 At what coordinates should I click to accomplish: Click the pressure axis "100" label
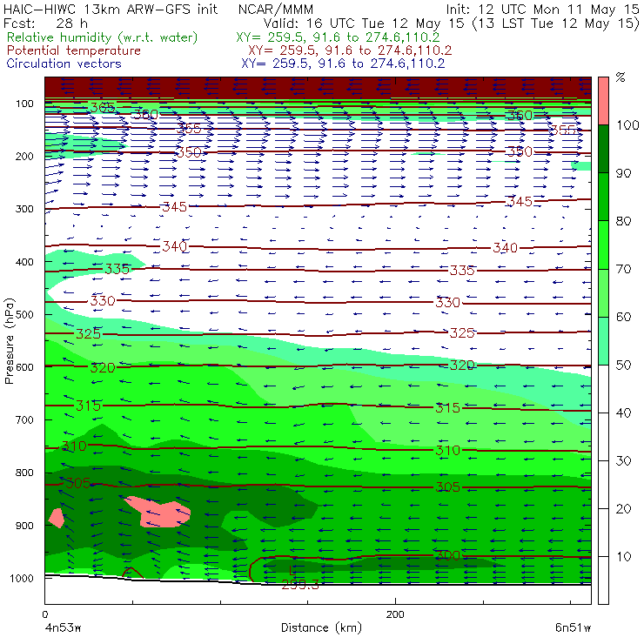pos(24,104)
